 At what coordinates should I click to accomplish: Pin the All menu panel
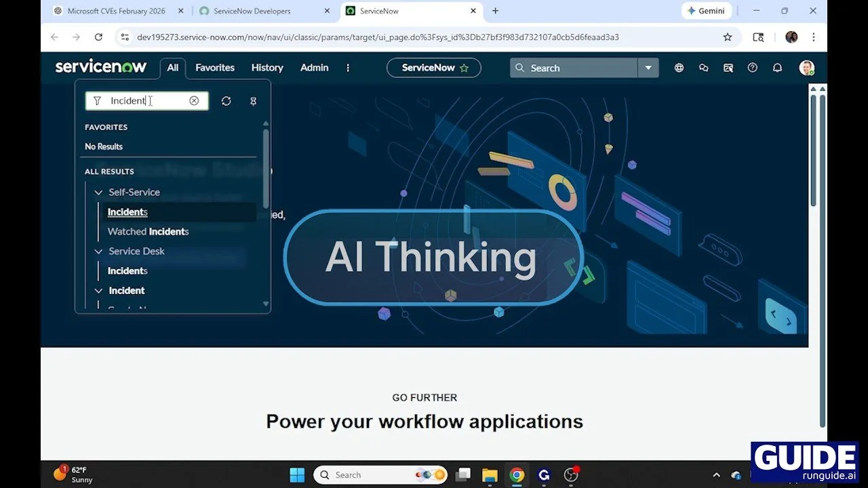[x=254, y=101]
